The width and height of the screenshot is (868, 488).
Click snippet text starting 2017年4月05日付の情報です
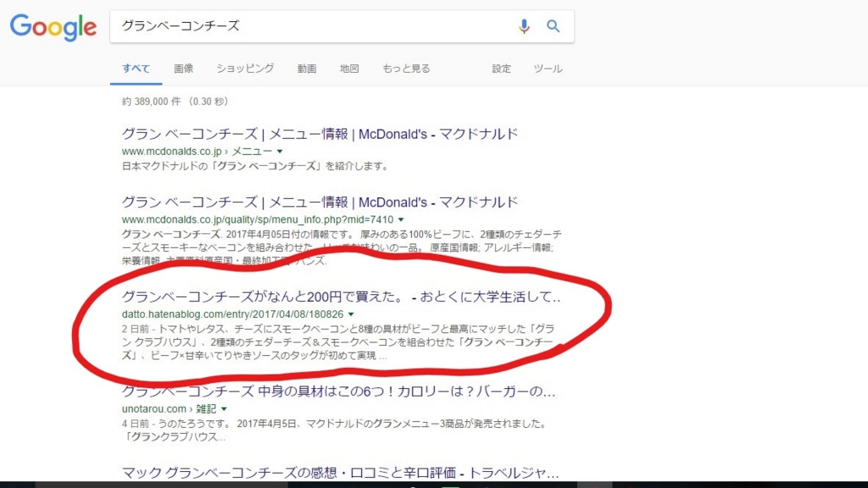[342, 247]
